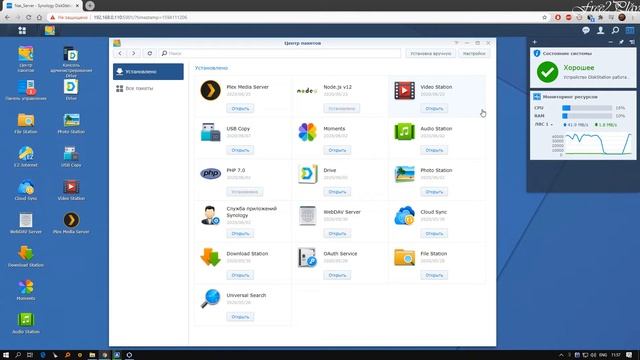Click the Настройки button in Package Center
Screen dimensions: 640x360
pos(474,53)
